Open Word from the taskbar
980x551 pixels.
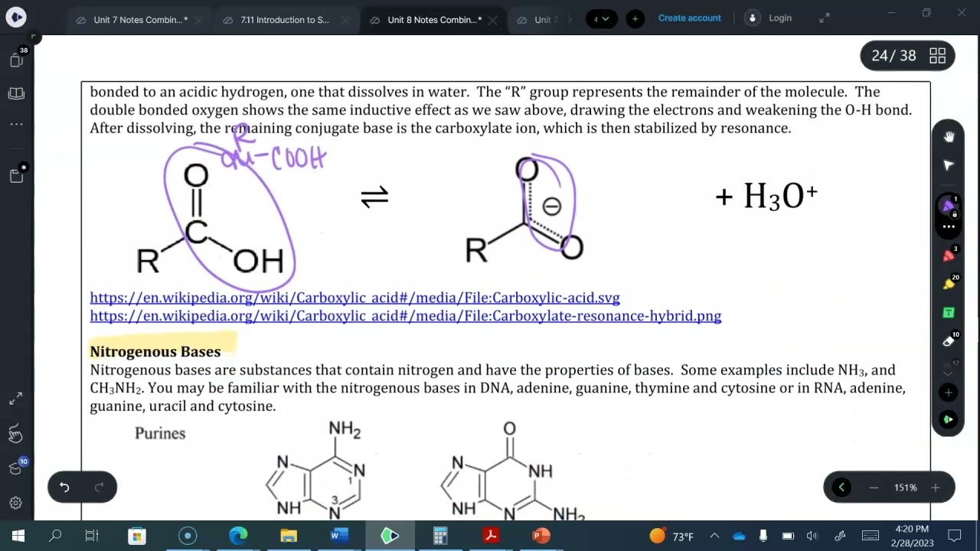click(339, 536)
